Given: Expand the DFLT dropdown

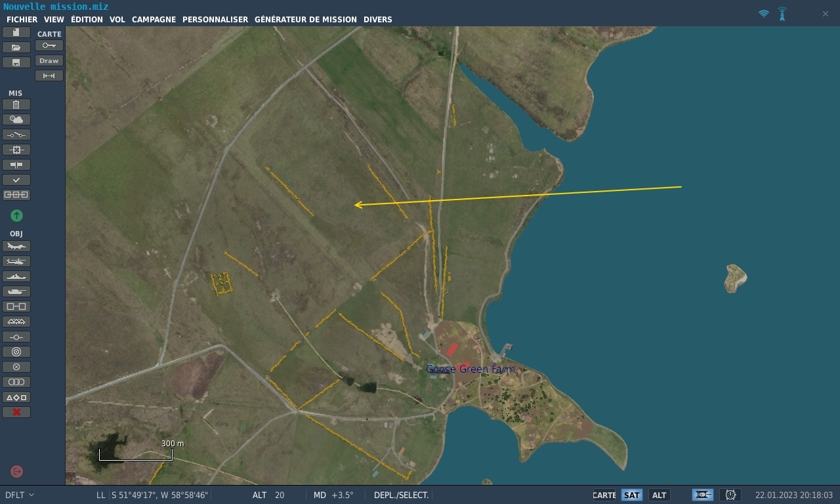Looking at the screenshot, I should pyautogui.click(x=20, y=495).
